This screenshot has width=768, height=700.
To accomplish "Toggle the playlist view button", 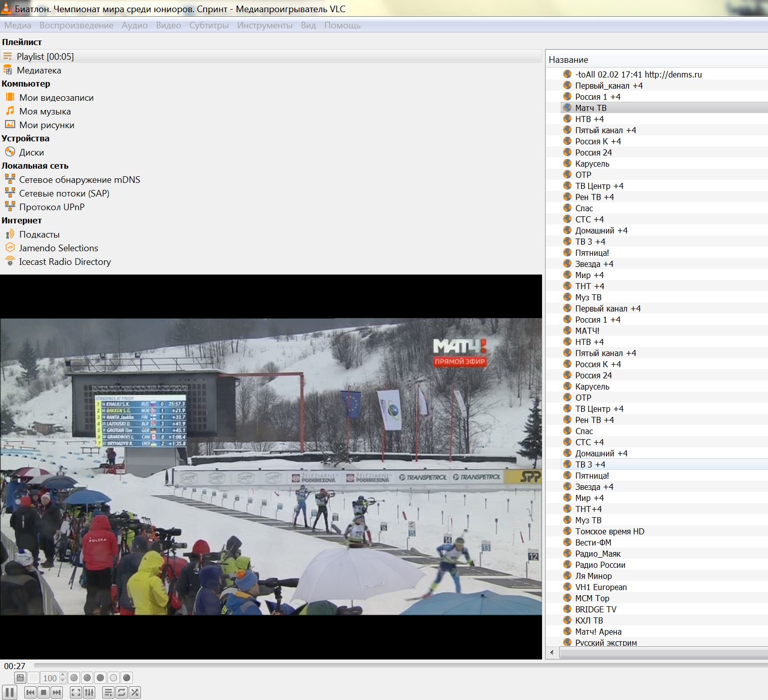I will click(108, 692).
